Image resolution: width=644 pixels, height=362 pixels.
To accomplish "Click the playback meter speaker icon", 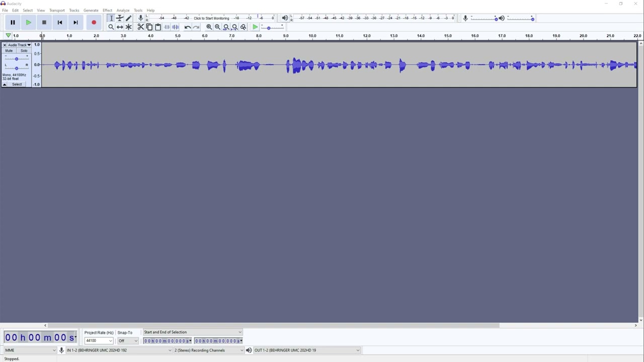I will 285,18.
